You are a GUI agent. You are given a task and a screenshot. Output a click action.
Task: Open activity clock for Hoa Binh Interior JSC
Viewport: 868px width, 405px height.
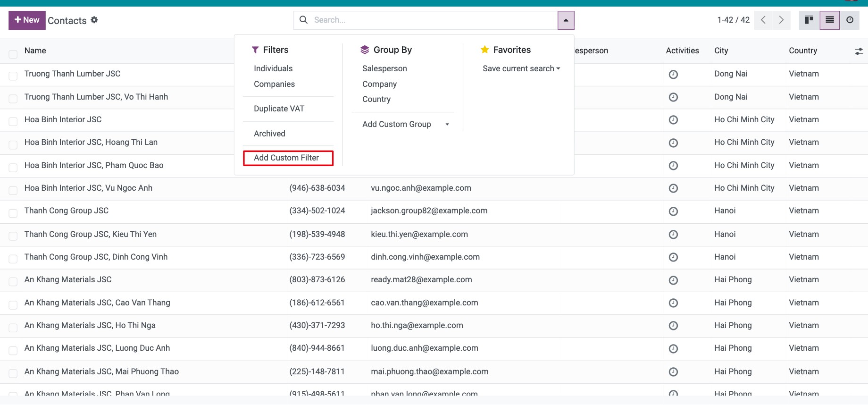point(673,120)
